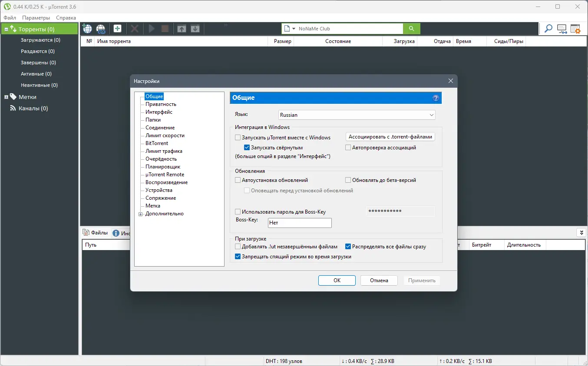Viewport: 588px width, 366px height.
Task: Expand the Дополнительно tree node
Action: [x=140, y=214]
